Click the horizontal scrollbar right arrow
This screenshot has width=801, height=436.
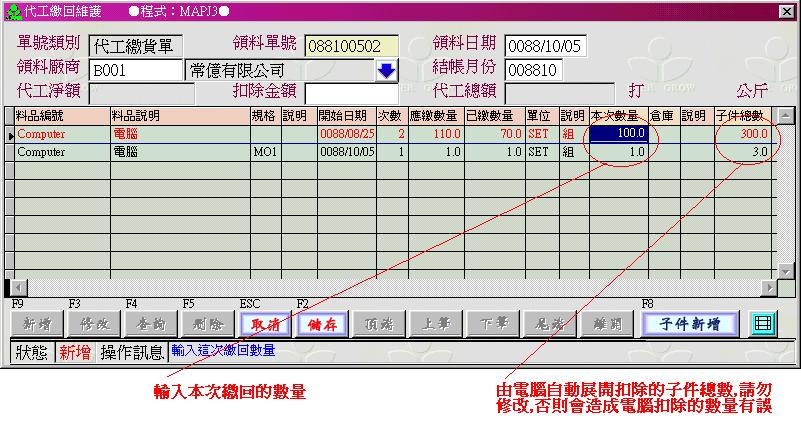pos(770,288)
